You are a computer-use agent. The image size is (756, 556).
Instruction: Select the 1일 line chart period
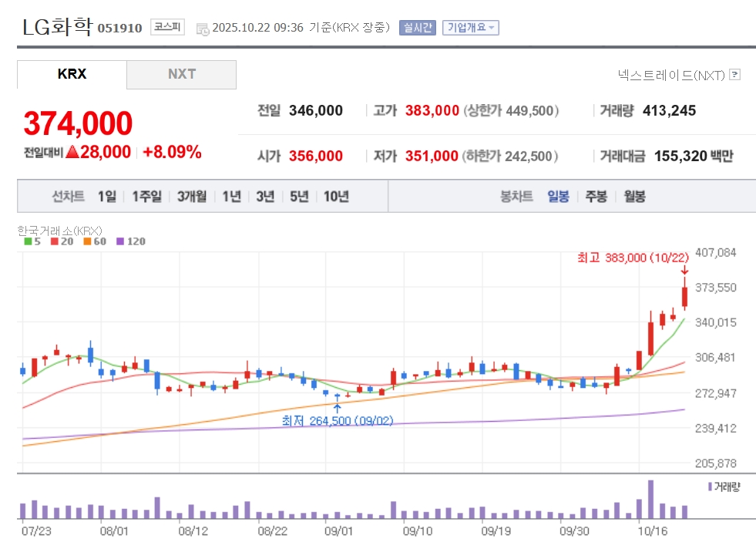[x=107, y=197]
